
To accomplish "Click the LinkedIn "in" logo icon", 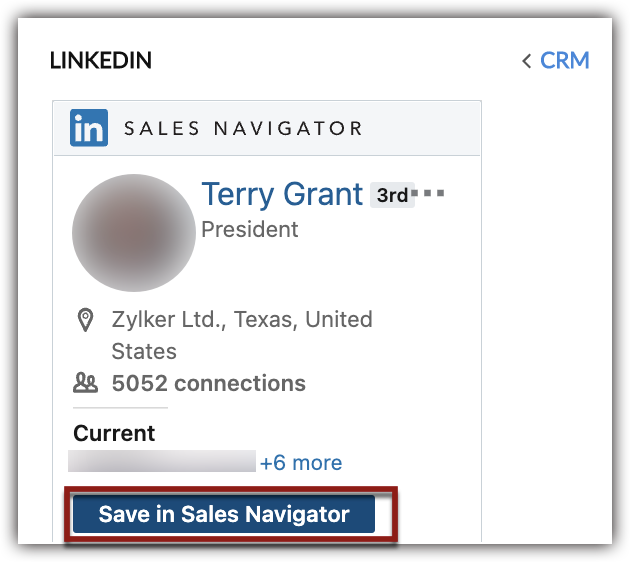I will (x=89, y=128).
